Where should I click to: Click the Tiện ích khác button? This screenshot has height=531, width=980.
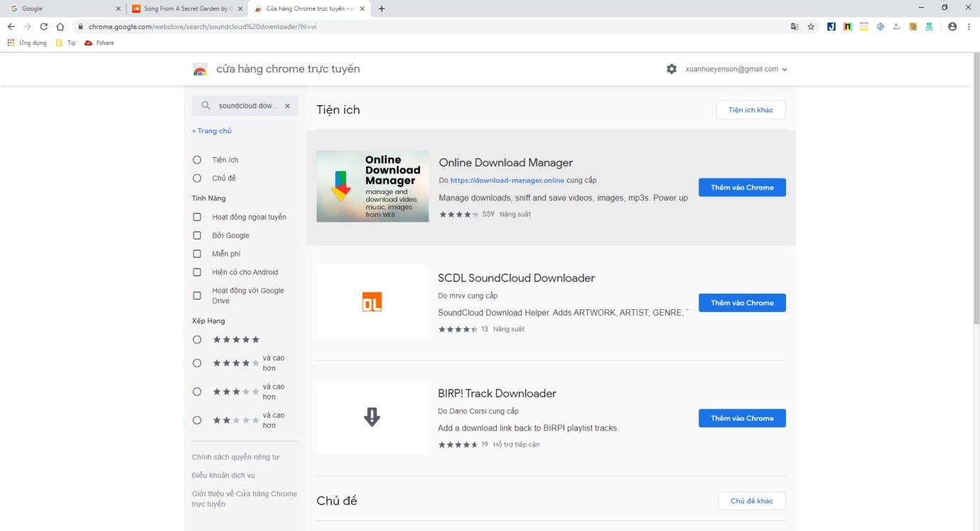coord(750,109)
